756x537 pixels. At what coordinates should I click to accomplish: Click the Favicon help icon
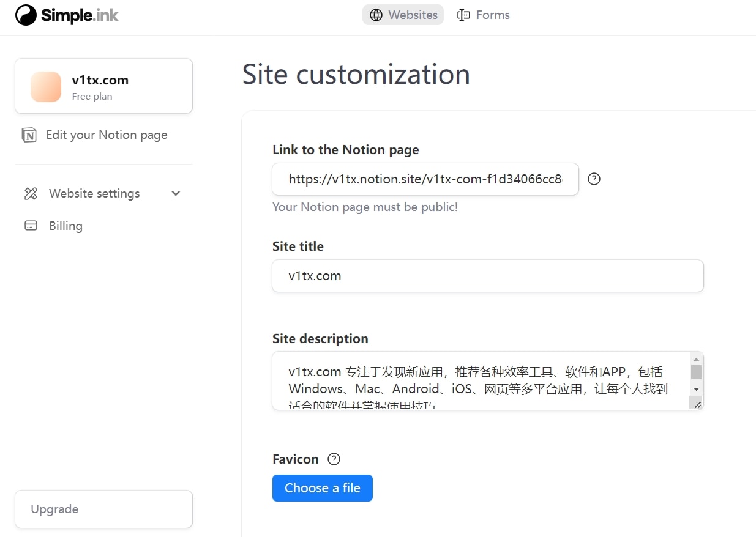[334, 459]
